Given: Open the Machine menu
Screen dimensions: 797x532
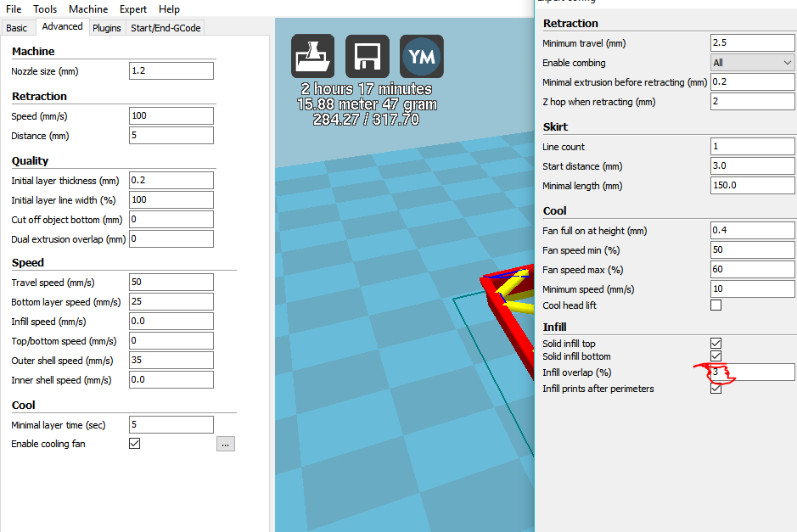Looking at the screenshot, I should (x=88, y=9).
